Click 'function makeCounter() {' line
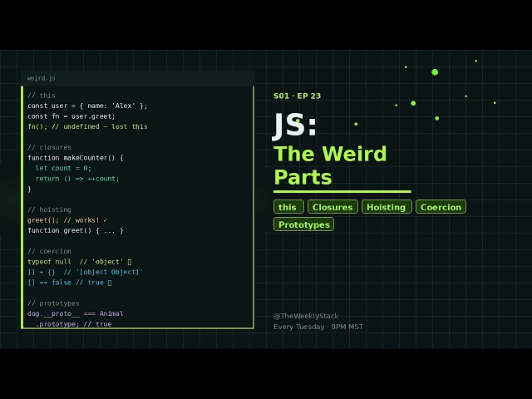Viewport: 532px width, 399px height. pyautogui.click(x=76, y=158)
